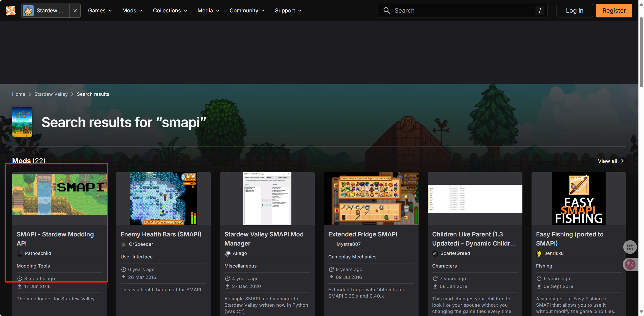Remove the Stardew Valley game filter
Viewport: 644px width, 316px height.
pyautogui.click(x=75, y=11)
